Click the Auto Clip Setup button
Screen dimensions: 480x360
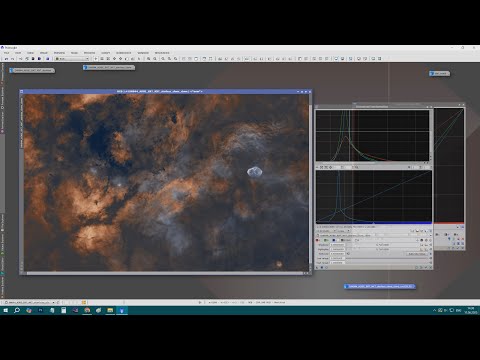point(417,254)
